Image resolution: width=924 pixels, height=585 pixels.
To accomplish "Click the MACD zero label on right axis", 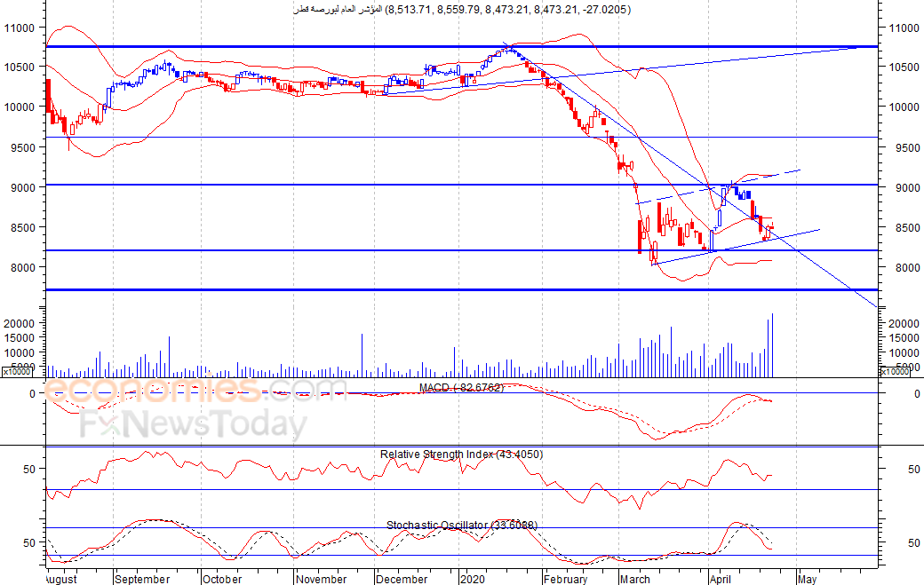I will click(x=917, y=394).
